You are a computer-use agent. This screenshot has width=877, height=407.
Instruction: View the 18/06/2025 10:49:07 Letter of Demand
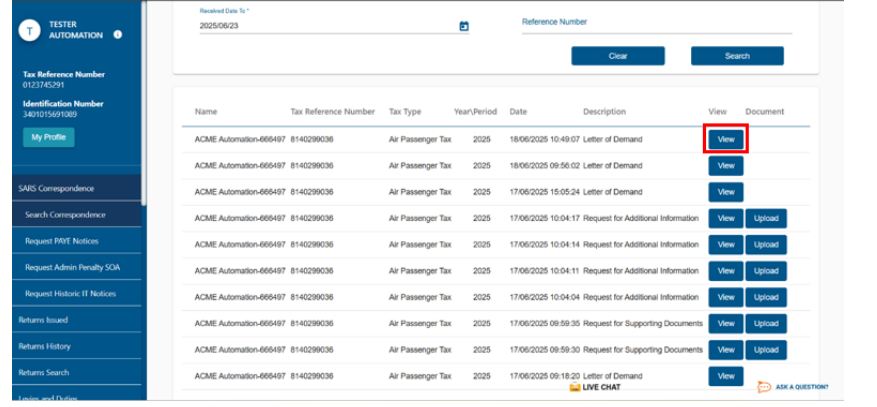coord(726,139)
